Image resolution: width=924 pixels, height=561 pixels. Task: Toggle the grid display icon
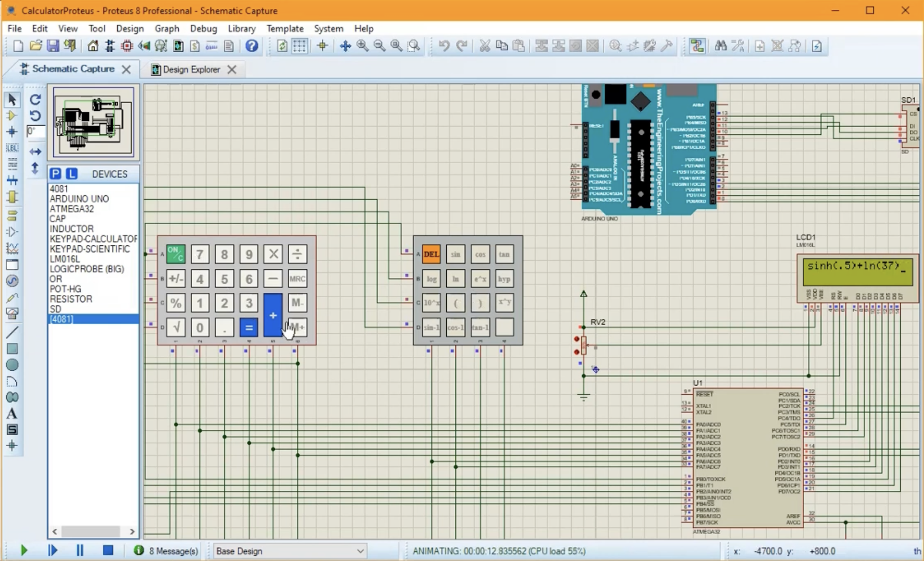pos(299,46)
